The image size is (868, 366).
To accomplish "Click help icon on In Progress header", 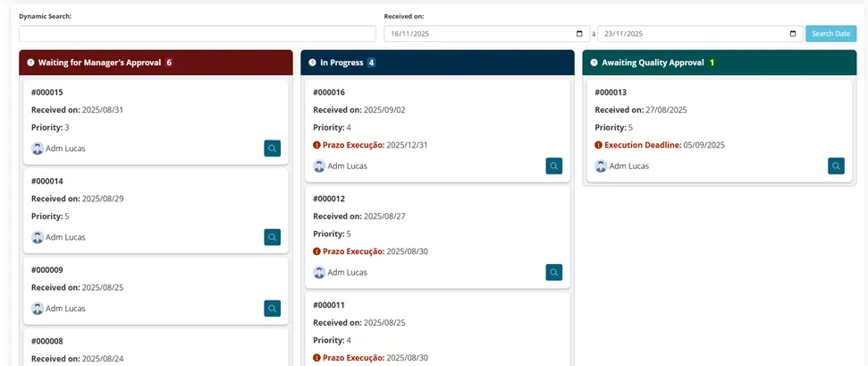I will tap(313, 63).
